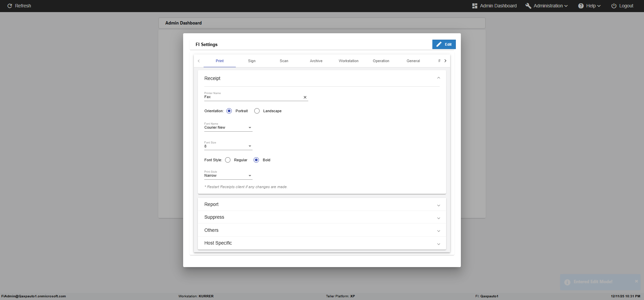Open the Help menu
The image size is (644, 300).
click(x=589, y=6)
